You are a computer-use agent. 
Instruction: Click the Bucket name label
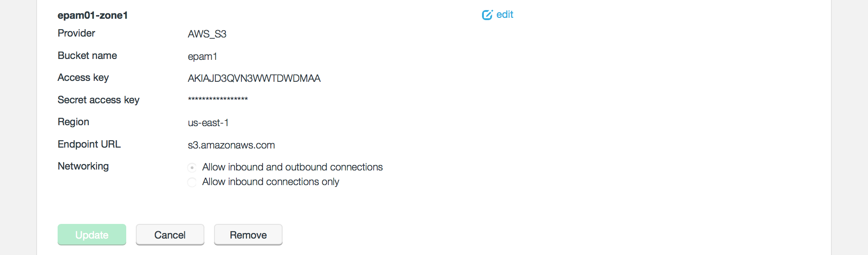[x=87, y=56]
